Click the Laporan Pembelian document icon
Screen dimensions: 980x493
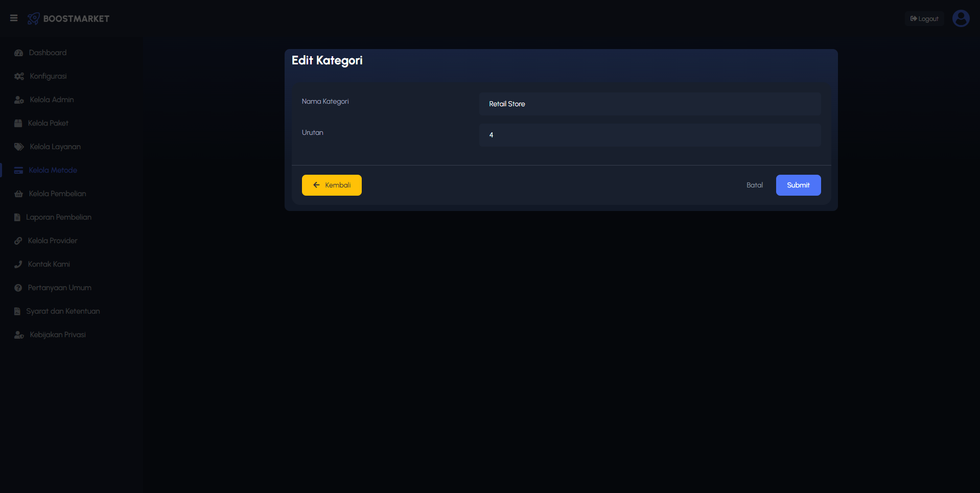pyautogui.click(x=17, y=217)
